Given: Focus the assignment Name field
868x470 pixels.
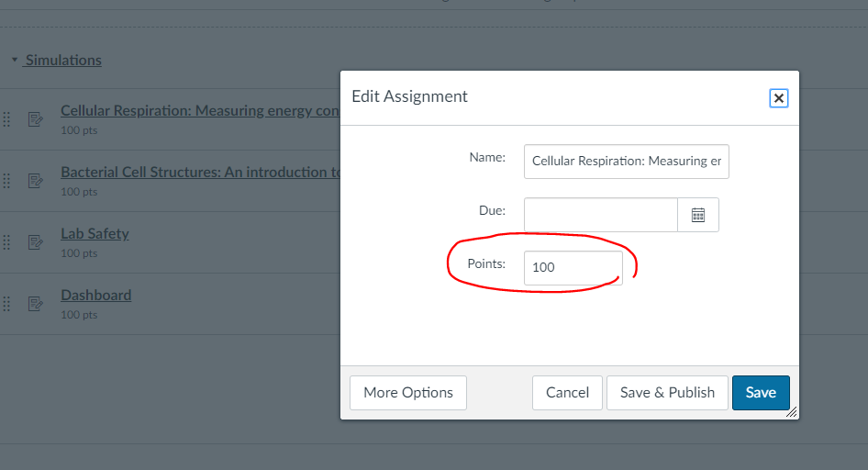Looking at the screenshot, I should coord(626,162).
